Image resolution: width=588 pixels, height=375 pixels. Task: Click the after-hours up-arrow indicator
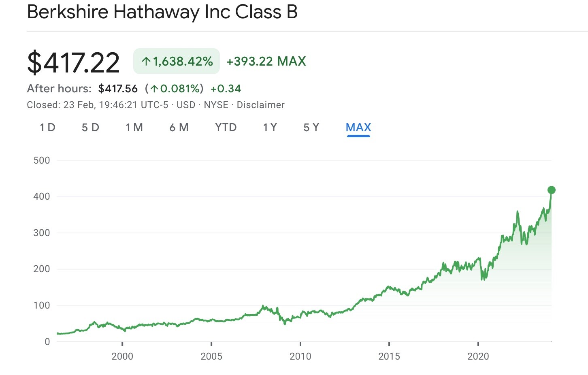tap(156, 88)
